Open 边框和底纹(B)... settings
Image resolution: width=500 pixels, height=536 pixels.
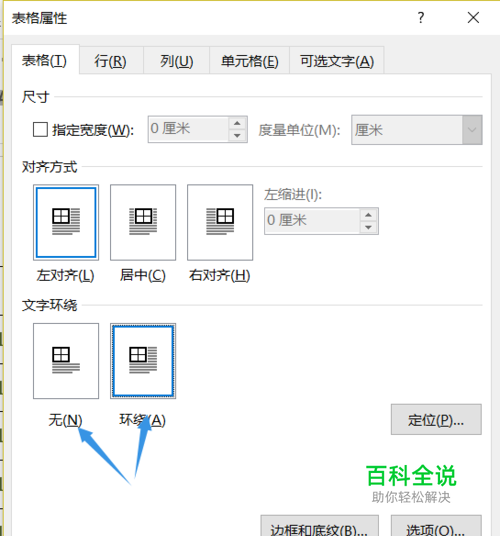pos(320,527)
